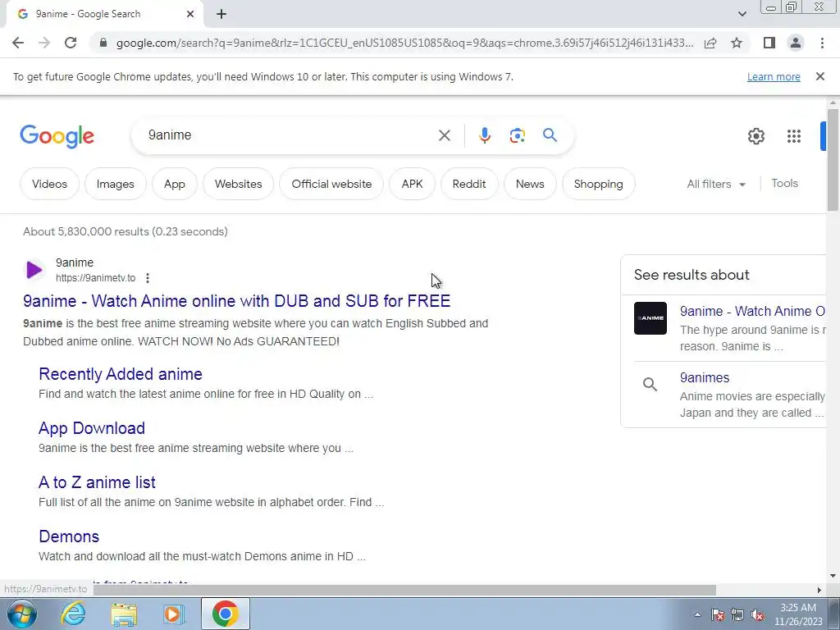Open the Windows Start menu
Image resolution: width=840 pixels, height=630 pixels.
pos(22,614)
